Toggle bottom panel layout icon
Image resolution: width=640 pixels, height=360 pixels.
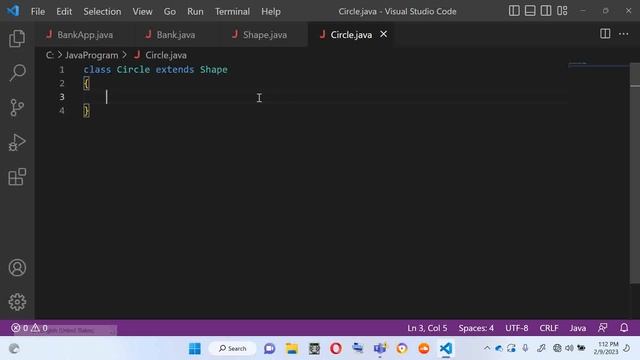point(530,11)
